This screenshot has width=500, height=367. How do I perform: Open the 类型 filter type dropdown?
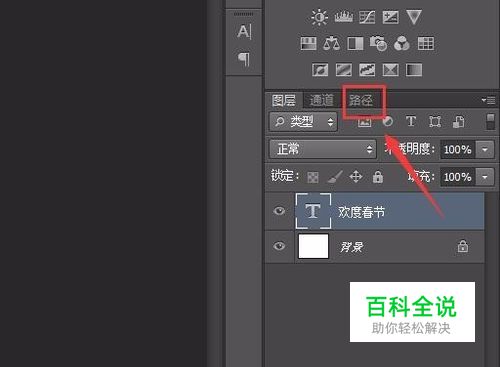coord(303,122)
